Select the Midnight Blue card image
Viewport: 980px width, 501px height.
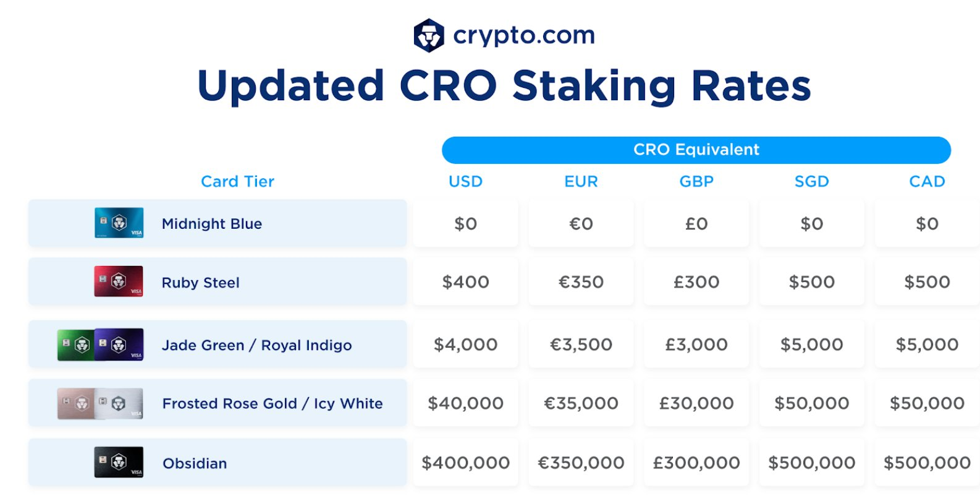click(x=119, y=223)
